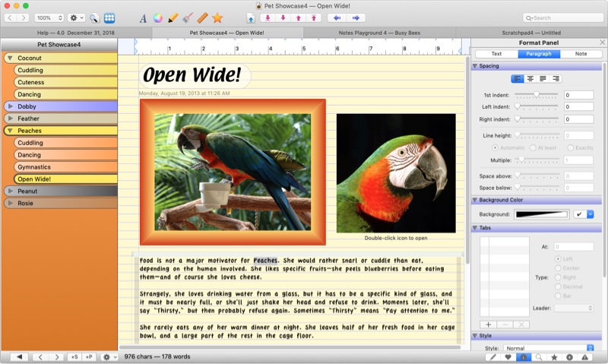Viewport: 608px width, 364px height.
Task: Click the star icon in bottom panel bar
Action: point(554,357)
